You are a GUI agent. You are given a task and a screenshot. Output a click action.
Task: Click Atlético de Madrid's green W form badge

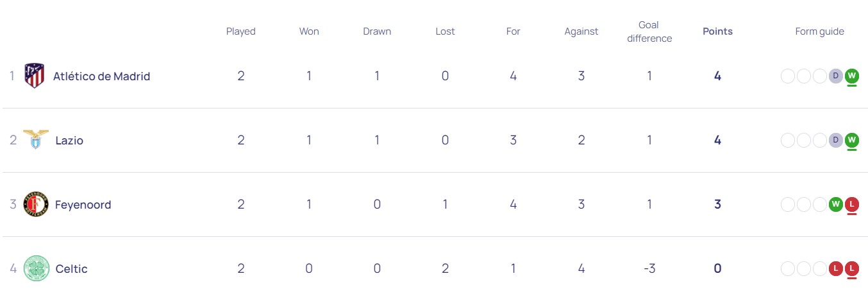click(x=852, y=76)
